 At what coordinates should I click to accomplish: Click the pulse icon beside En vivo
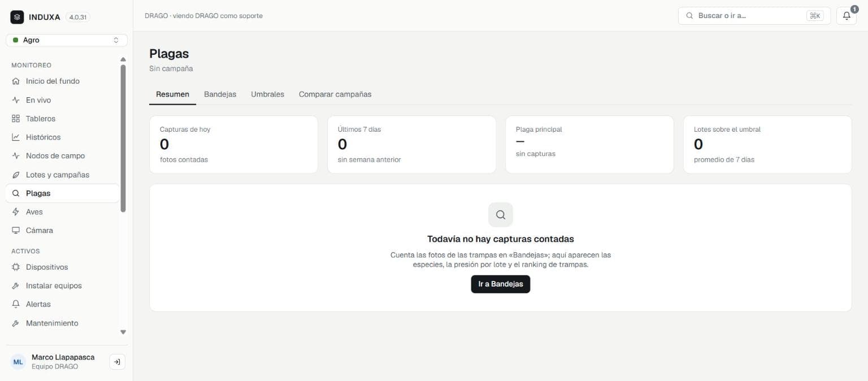pyautogui.click(x=16, y=100)
